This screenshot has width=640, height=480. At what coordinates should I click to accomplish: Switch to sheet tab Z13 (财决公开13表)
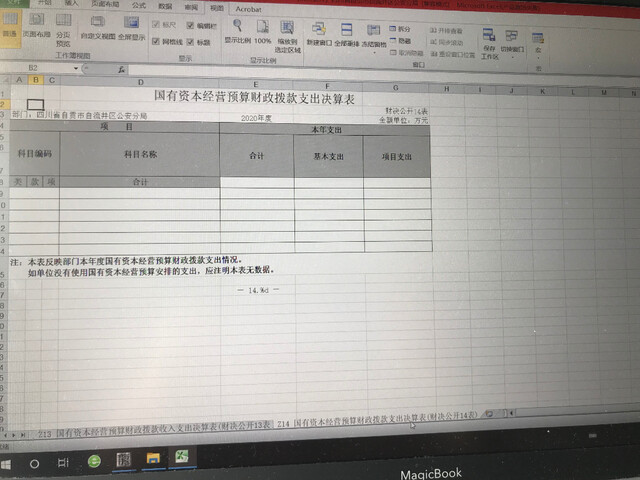(x=150, y=433)
